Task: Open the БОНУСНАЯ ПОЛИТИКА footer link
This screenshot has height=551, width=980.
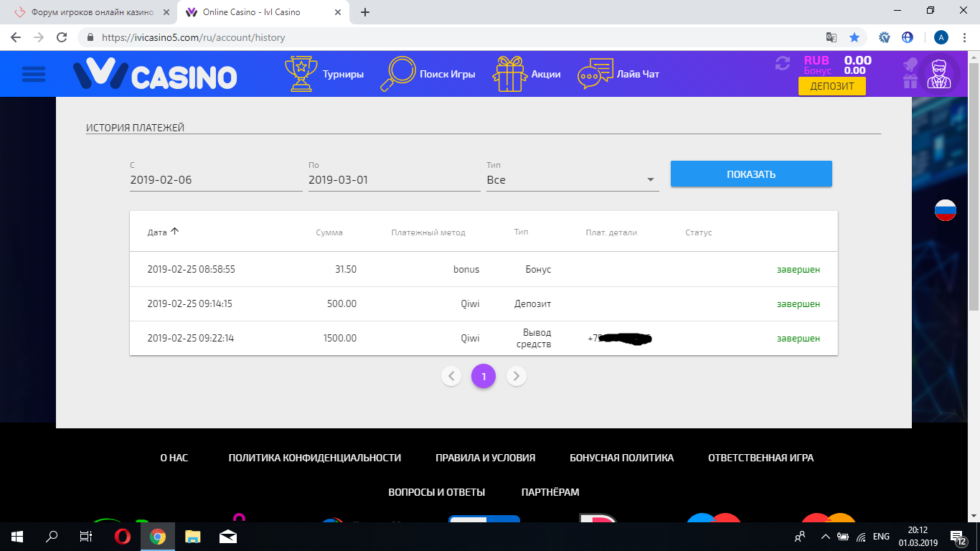Action: [621, 458]
